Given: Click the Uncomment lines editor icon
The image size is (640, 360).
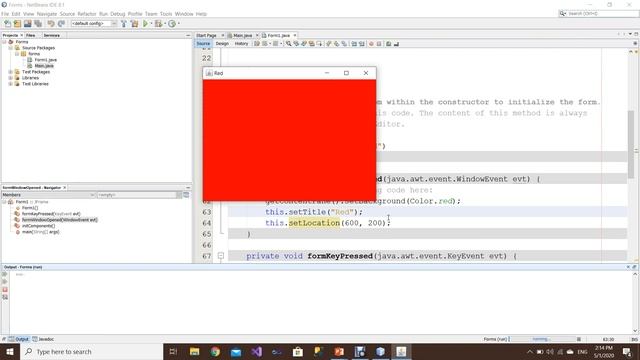Looking at the screenshot, I should click(396, 44).
